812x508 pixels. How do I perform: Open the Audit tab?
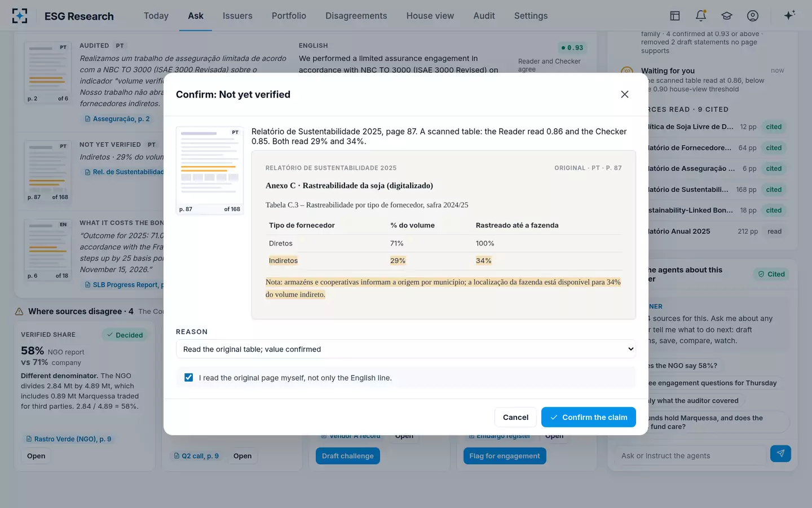point(484,16)
